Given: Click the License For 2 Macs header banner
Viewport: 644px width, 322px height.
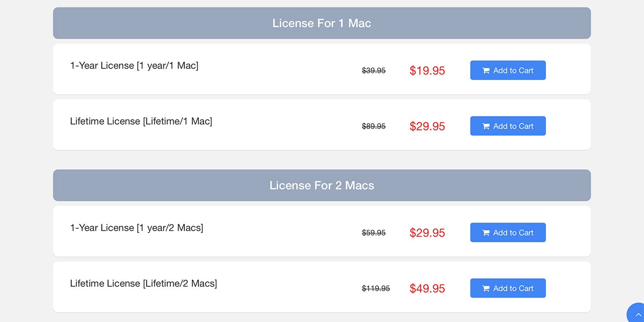Looking at the screenshot, I should [322, 185].
